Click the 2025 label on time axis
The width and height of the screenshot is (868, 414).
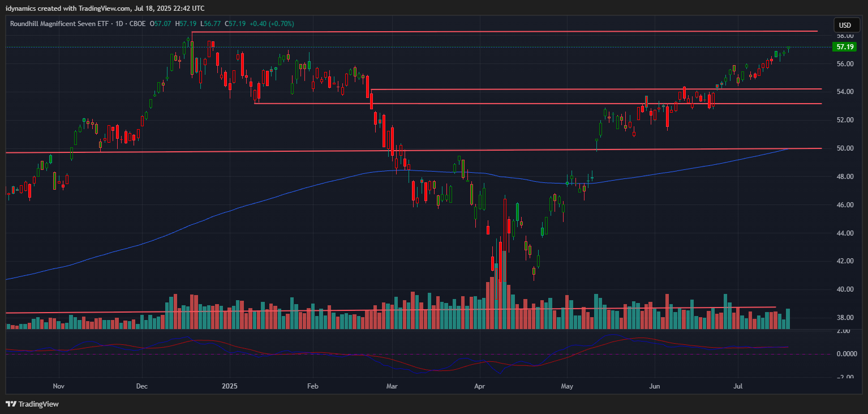pyautogui.click(x=230, y=386)
